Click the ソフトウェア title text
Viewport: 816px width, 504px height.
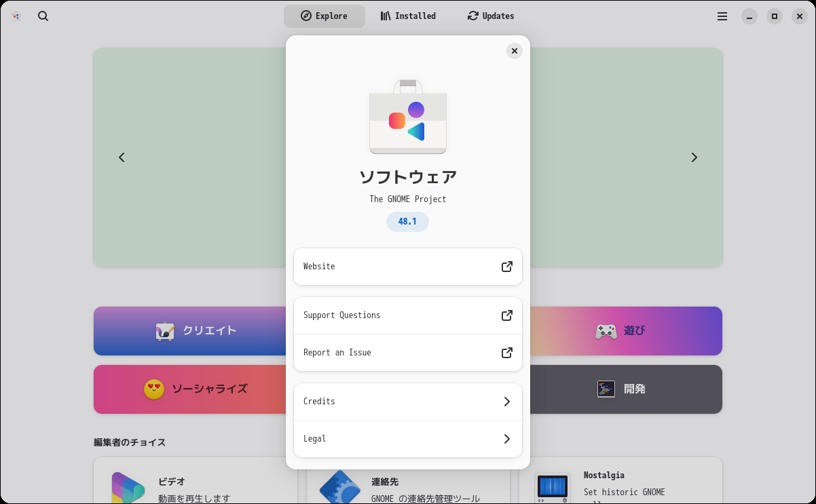tap(408, 177)
